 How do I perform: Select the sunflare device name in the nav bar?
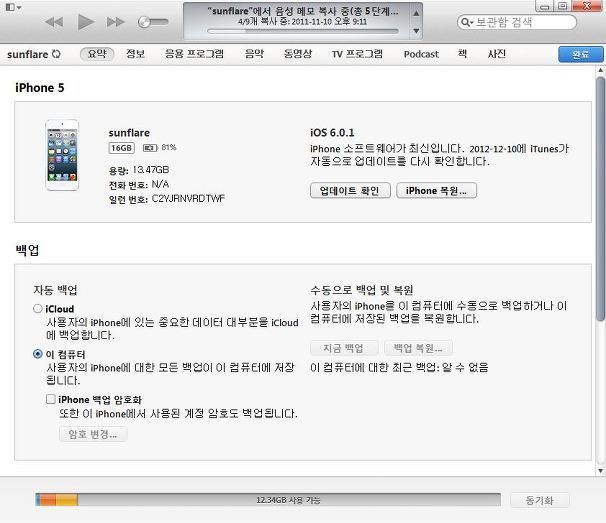click(28, 55)
